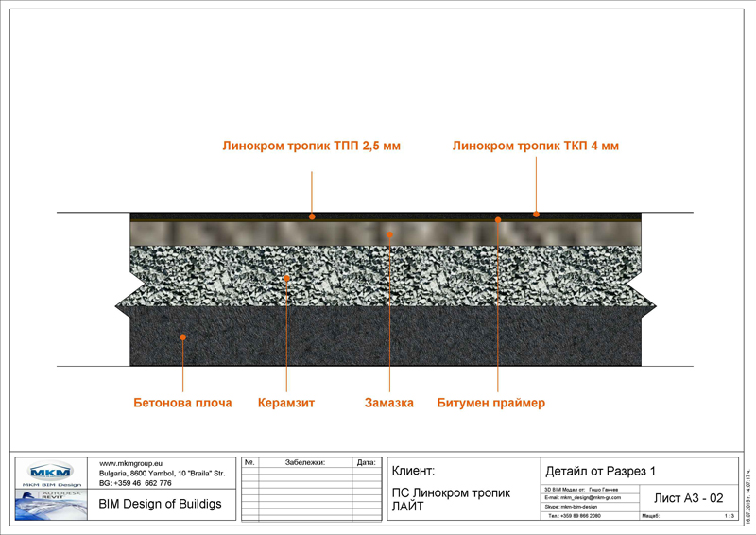The image size is (756, 535).
Task: Click the 'Забележки:' column header
Action: [x=305, y=462]
